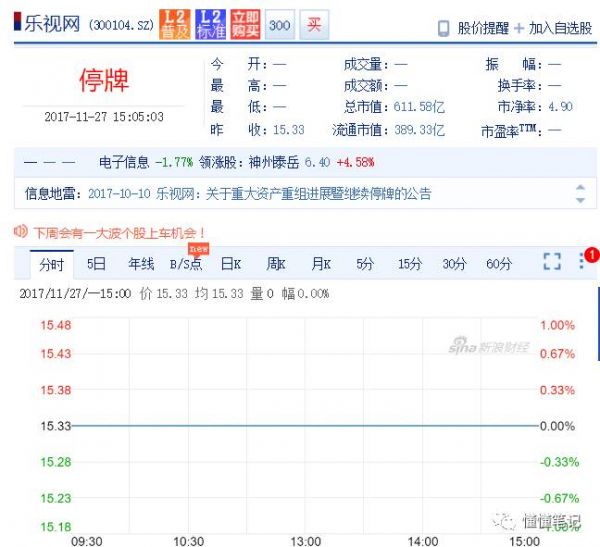This screenshot has height=547, width=600.
Task: Open the more-options dots with red badge
Action: [582, 261]
